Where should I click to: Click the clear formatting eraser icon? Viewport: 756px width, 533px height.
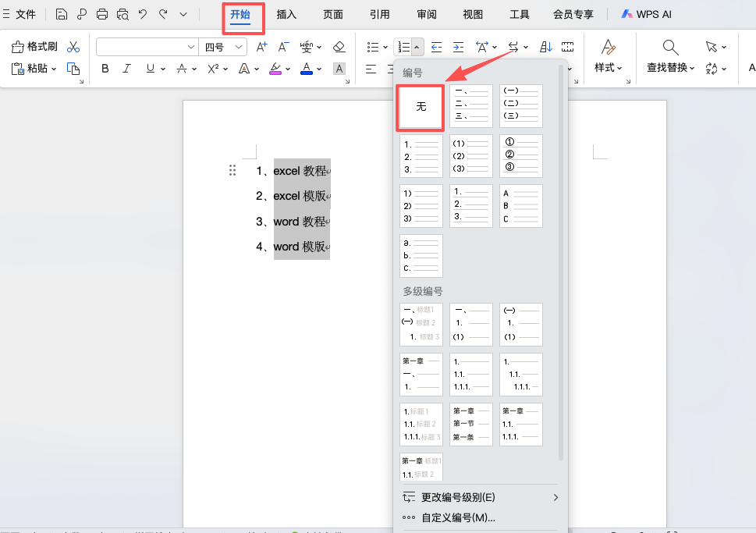click(x=339, y=47)
